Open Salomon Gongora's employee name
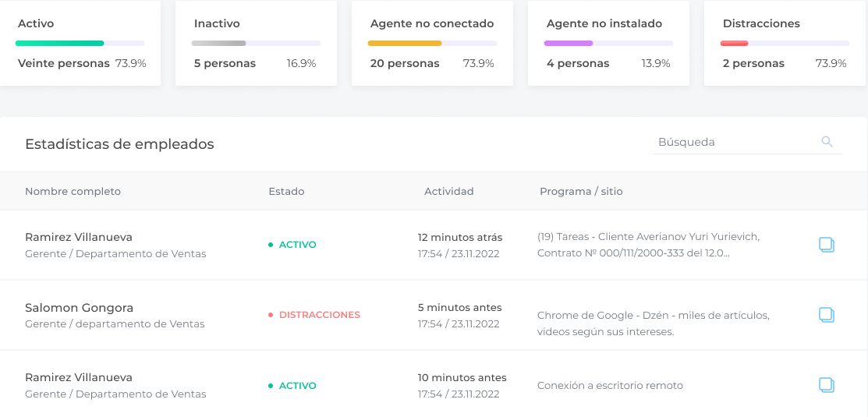This screenshot has width=868, height=417. tap(80, 308)
